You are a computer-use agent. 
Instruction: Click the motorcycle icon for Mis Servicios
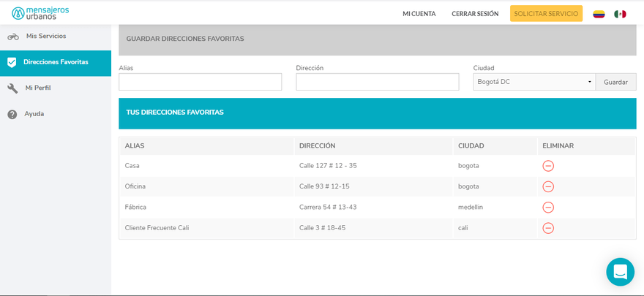coord(13,37)
